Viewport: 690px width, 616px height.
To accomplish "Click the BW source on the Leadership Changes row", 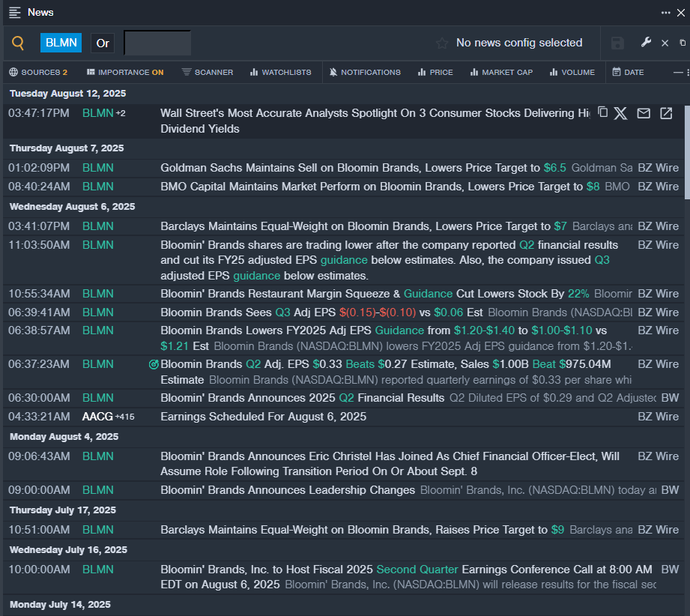I will tap(671, 490).
